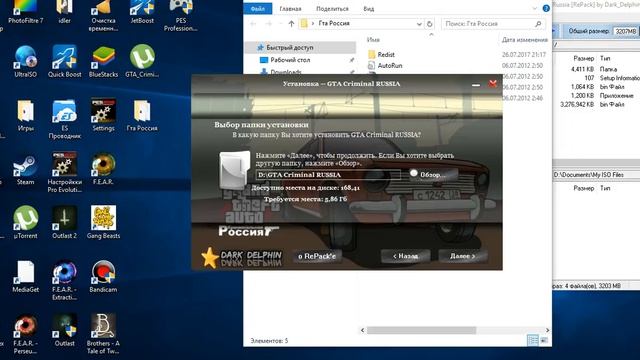Click the < Назад button in installer
640x360 pixels.
pos(405,256)
